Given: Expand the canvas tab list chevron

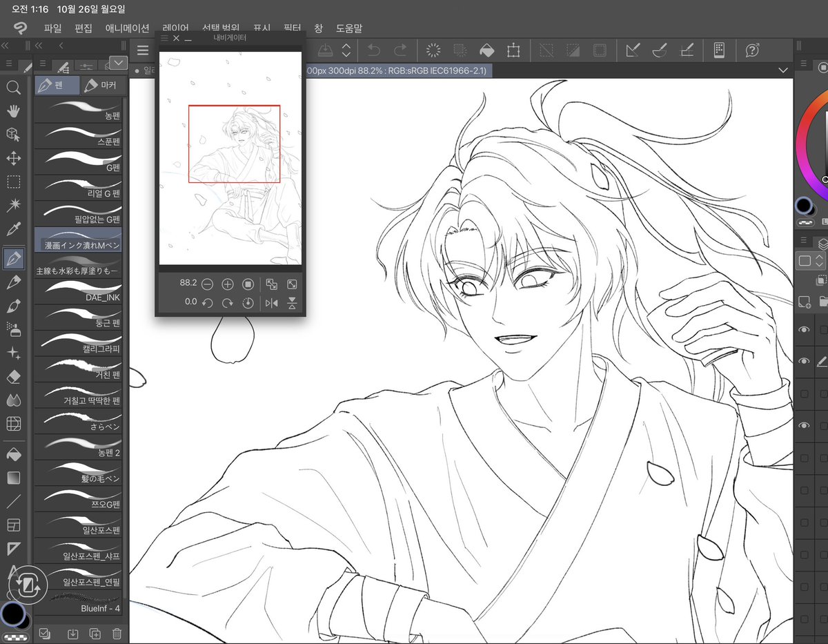Looking at the screenshot, I should (782, 70).
